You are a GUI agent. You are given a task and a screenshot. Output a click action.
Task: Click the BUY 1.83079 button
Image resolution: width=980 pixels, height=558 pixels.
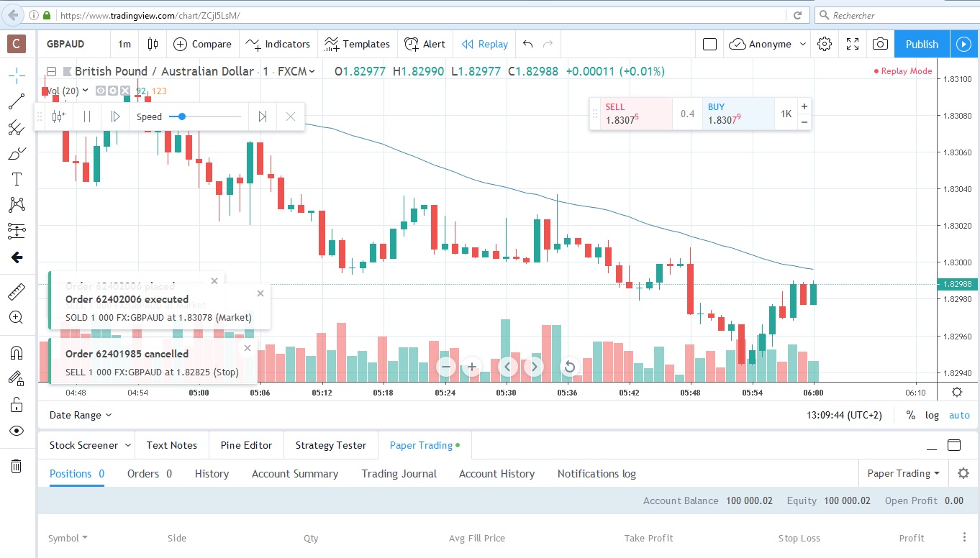pos(738,114)
